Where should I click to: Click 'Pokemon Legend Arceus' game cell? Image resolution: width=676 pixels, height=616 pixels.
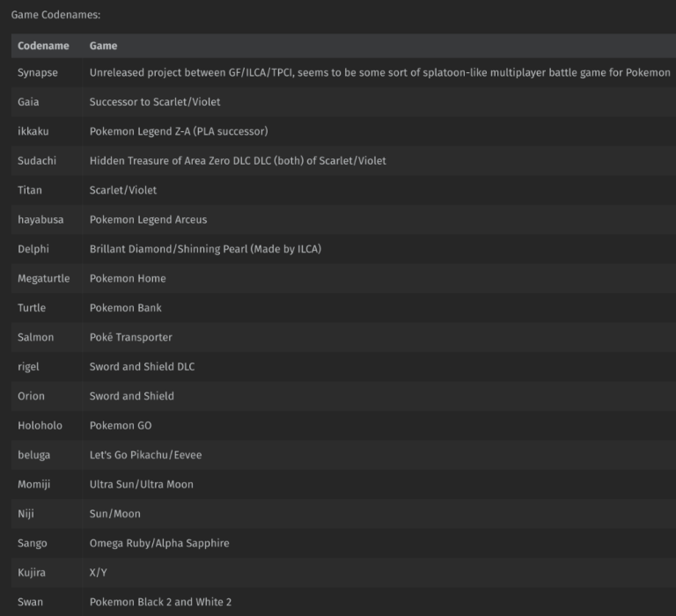pyautogui.click(x=148, y=219)
